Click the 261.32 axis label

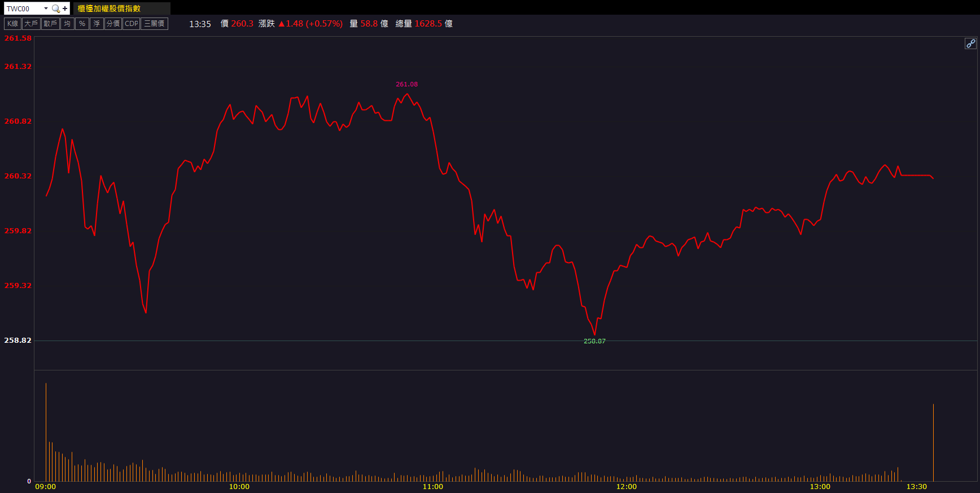(x=18, y=67)
